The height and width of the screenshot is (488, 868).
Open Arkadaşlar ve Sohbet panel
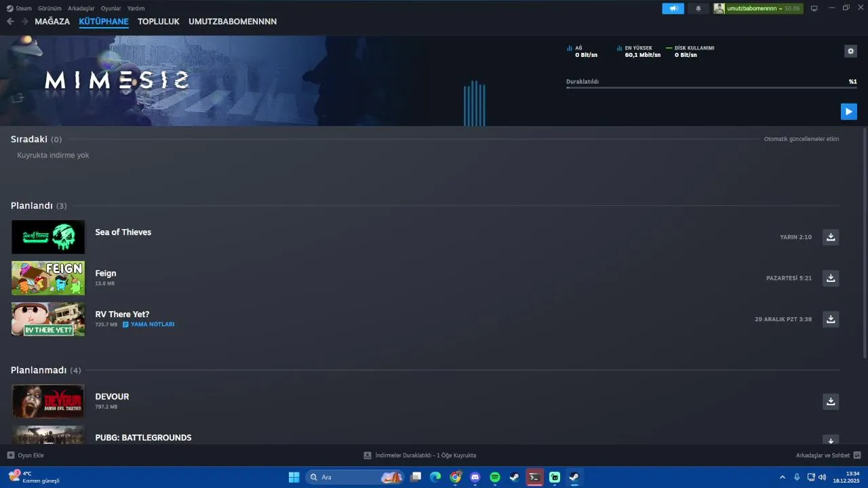tap(829, 455)
